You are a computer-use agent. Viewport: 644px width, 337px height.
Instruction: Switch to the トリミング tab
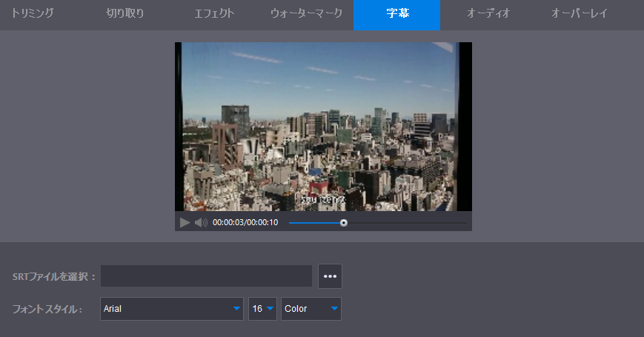(x=33, y=14)
